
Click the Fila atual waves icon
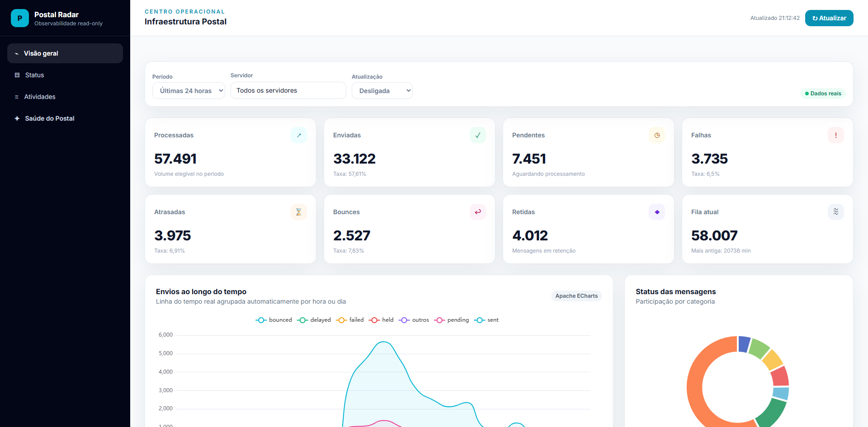(x=836, y=212)
